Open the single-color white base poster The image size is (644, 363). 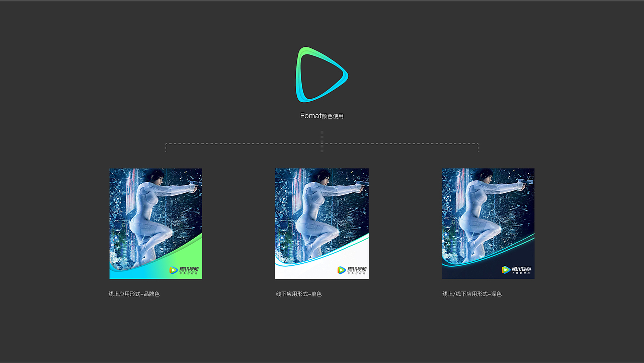(x=322, y=224)
